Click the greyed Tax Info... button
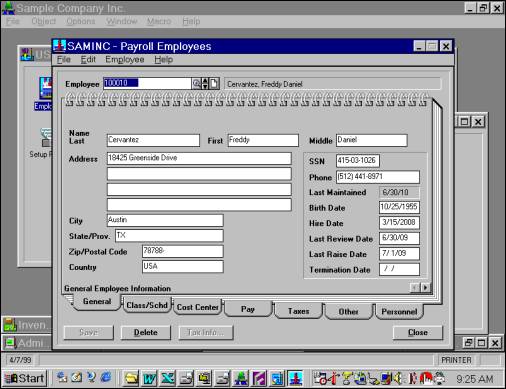506x389 pixels. pos(206,332)
